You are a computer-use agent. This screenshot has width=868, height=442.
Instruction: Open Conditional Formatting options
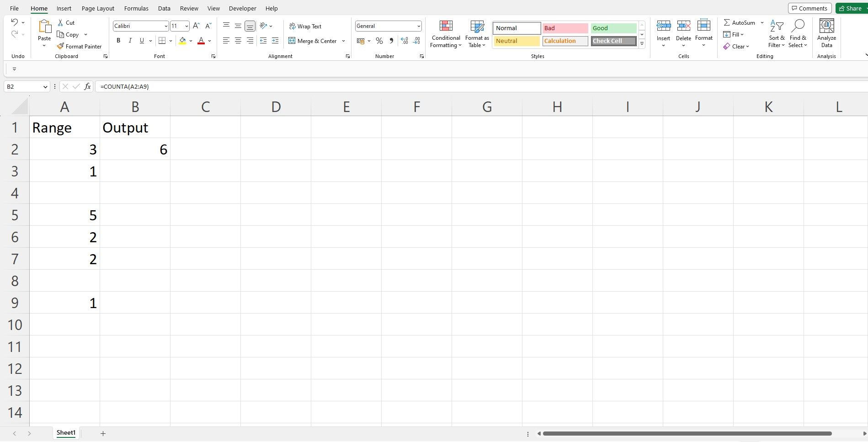pyautogui.click(x=445, y=34)
